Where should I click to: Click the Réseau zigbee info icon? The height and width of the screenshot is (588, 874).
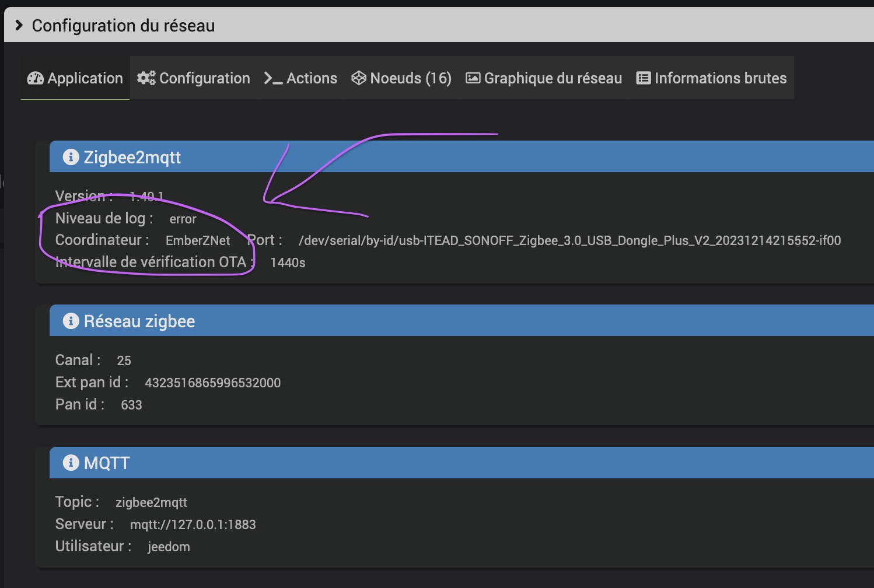(71, 321)
